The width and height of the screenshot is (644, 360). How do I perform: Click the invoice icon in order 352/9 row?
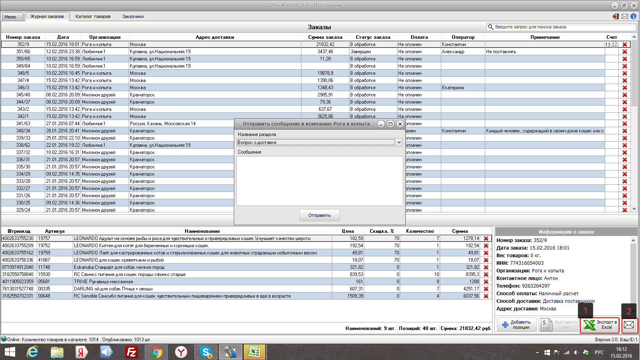[615, 44]
